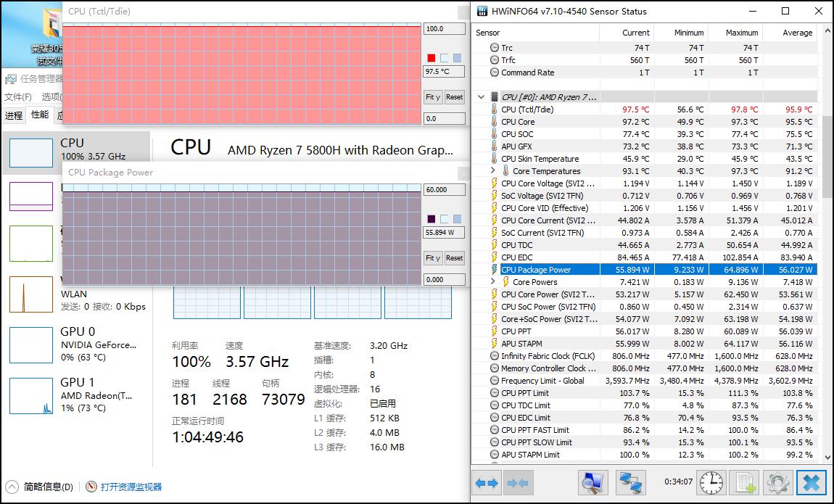Click Reset in the CPU Package Power graph

point(454,258)
